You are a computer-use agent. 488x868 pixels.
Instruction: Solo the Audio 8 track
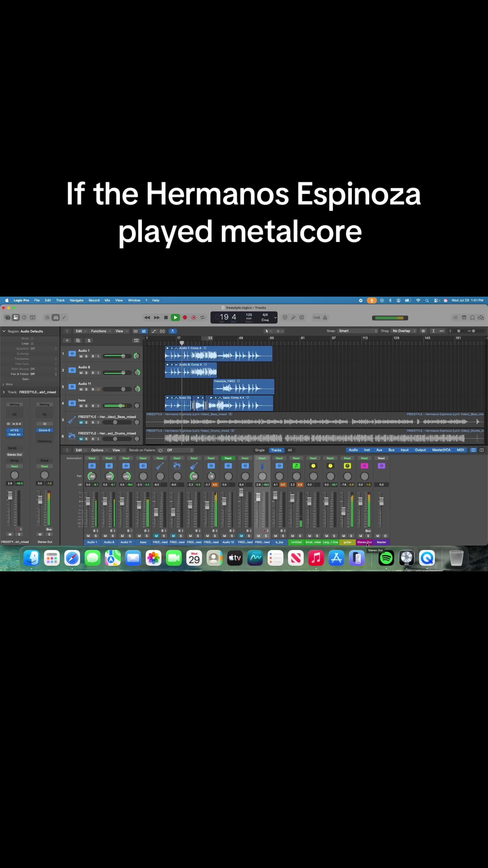pyautogui.click(x=86, y=373)
